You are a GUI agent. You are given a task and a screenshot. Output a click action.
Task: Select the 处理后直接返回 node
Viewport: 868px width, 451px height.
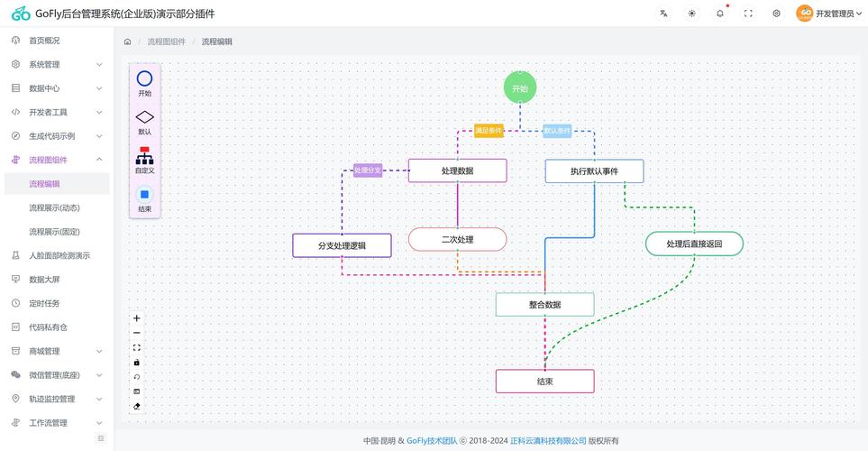pos(694,244)
